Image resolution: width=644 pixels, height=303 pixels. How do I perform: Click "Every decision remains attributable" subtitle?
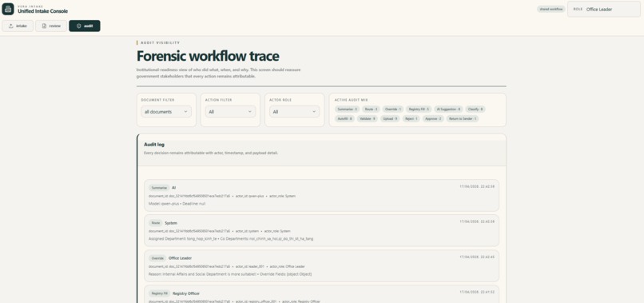(211, 153)
